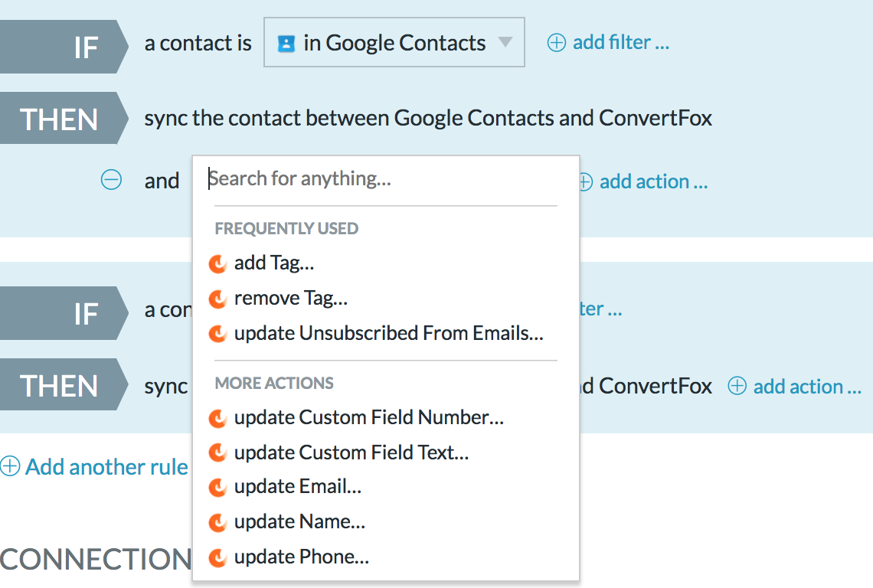Click ConvertFox icon beside 'update Custom Field Number'

[x=217, y=418]
